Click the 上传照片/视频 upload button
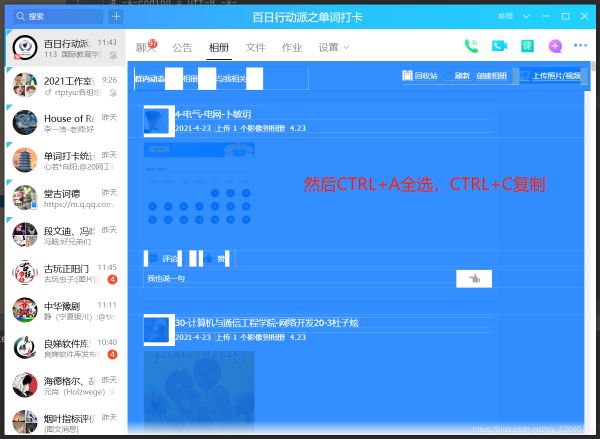The height and width of the screenshot is (439, 600). click(x=549, y=76)
